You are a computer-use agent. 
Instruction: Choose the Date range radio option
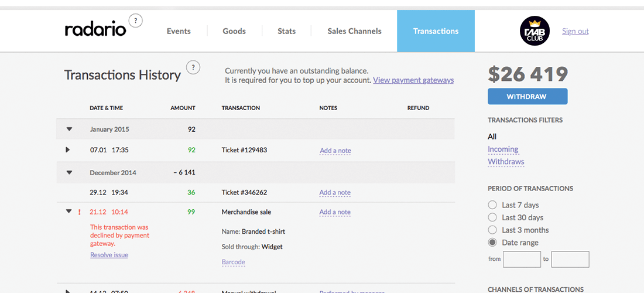pyautogui.click(x=492, y=243)
